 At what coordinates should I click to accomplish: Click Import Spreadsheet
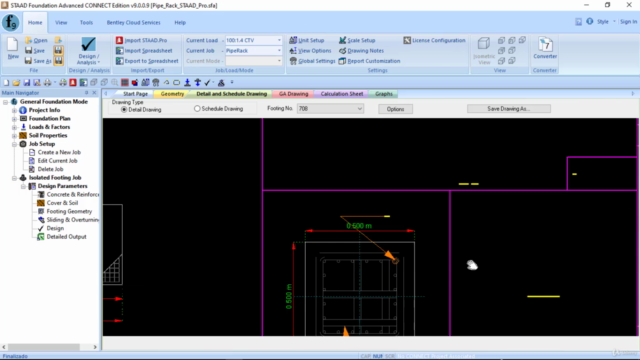(x=144, y=51)
